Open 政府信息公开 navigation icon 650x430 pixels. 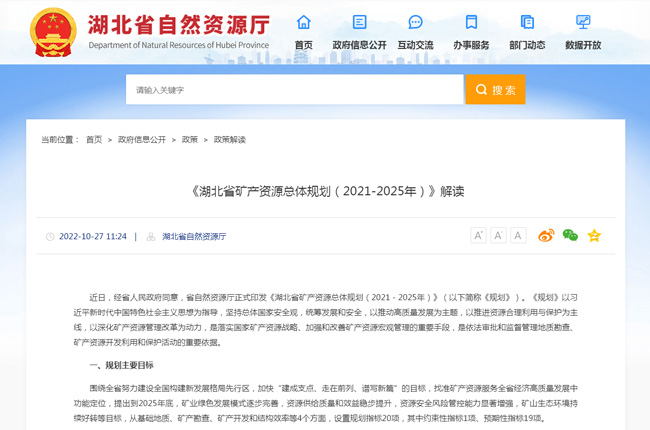[359, 23]
